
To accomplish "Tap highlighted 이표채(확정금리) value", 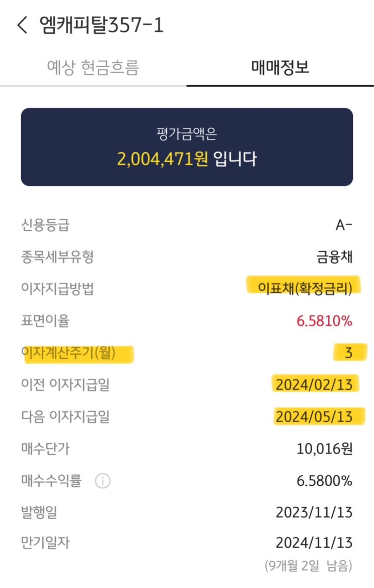I will pos(305,288).
